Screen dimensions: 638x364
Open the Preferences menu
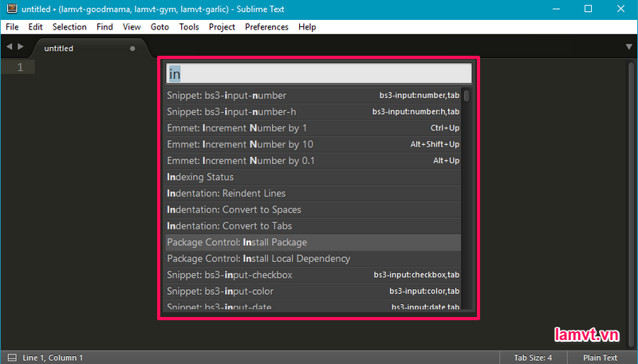266,27
